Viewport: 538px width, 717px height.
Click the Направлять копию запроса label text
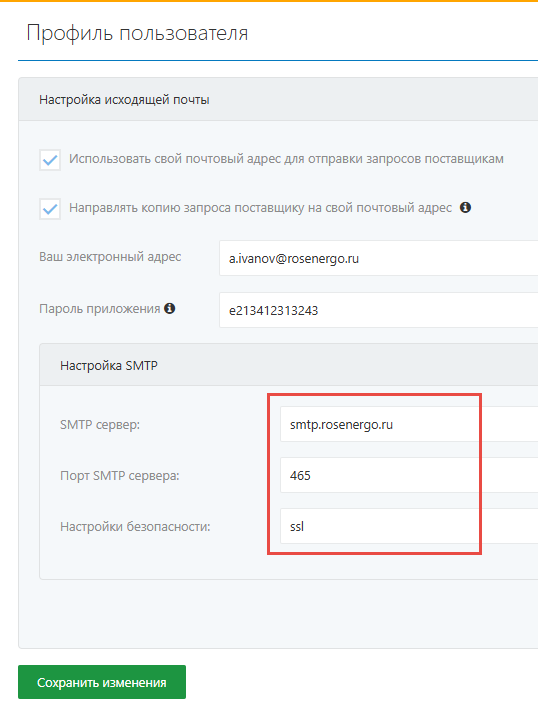pos(261,208)
